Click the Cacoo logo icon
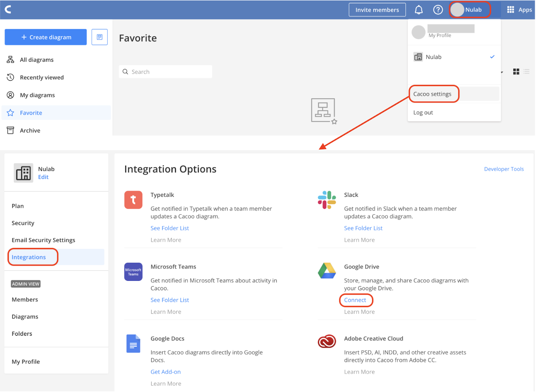The image size is (536, 392). click(8, 9)
